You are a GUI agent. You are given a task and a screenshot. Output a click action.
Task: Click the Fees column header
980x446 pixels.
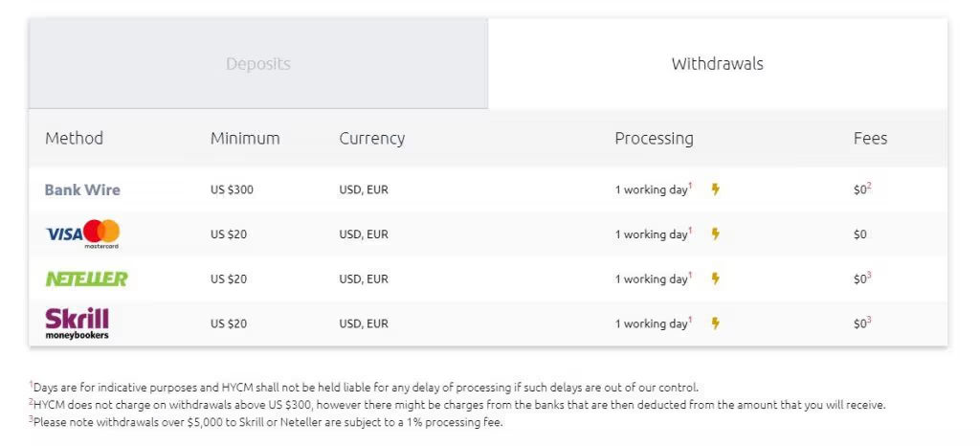point(870,138)
